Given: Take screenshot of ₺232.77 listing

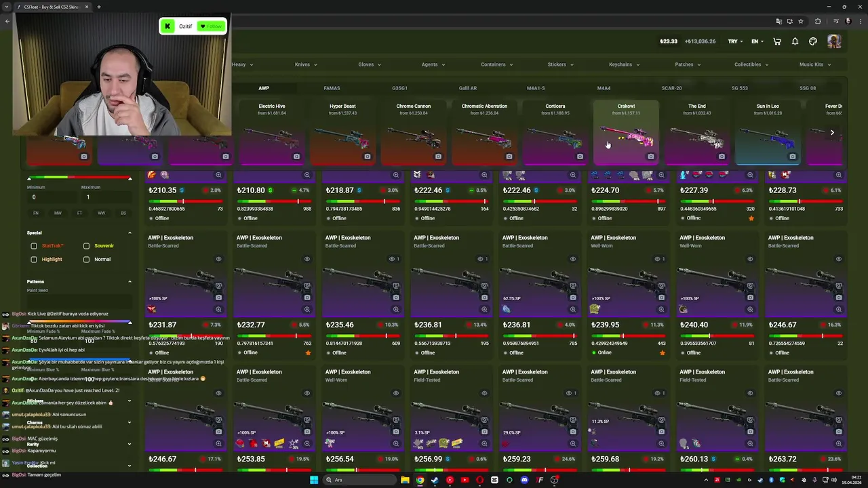Looking at the screenshot, I should point(307,298).
